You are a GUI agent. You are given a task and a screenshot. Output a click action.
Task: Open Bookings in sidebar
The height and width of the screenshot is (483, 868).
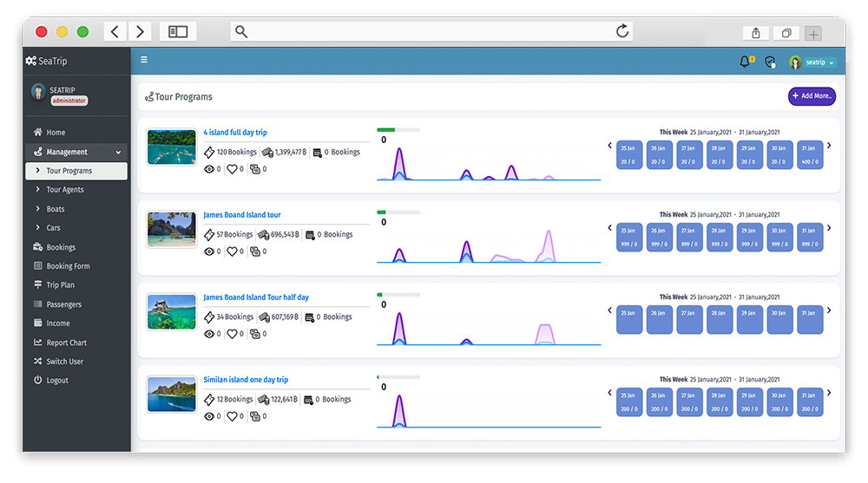(x=76, y=247)
